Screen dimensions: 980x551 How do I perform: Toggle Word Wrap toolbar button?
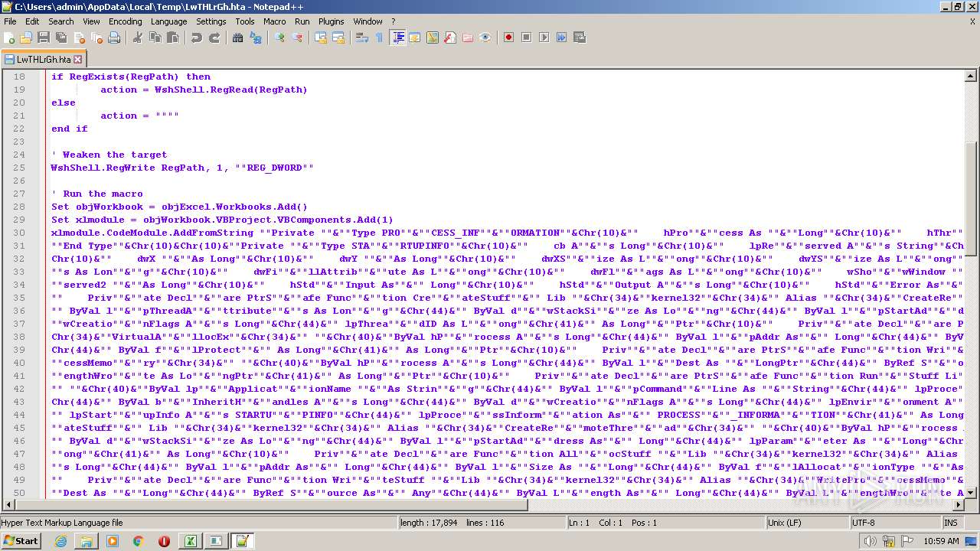click(x=362, y=37)
